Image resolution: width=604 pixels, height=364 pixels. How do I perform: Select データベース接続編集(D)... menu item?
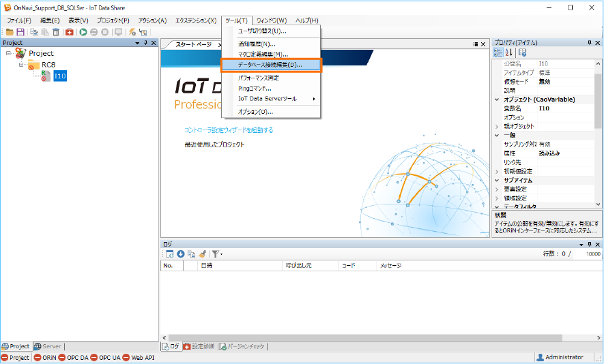click(x=270, y=65)
